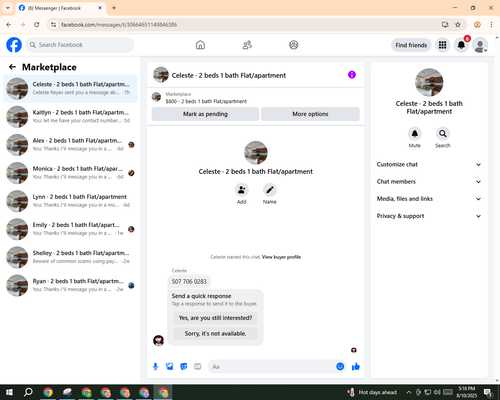Viewport: 500px width, 400px height.
Task: Open a new browser tab
Action: (x=114, y=8)
